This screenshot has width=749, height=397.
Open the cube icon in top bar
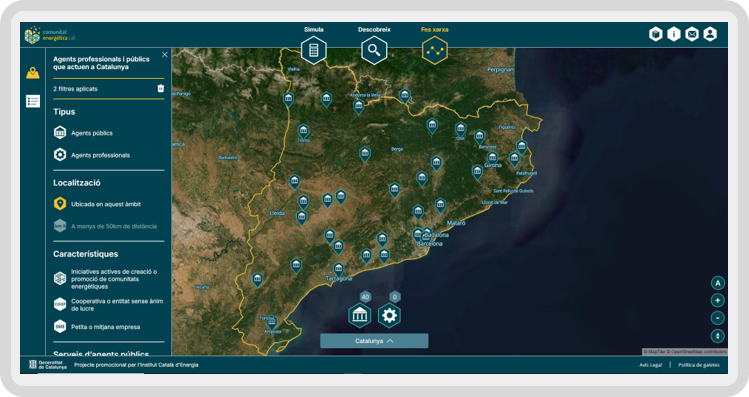pyautogui.click(x=656, y=34)
